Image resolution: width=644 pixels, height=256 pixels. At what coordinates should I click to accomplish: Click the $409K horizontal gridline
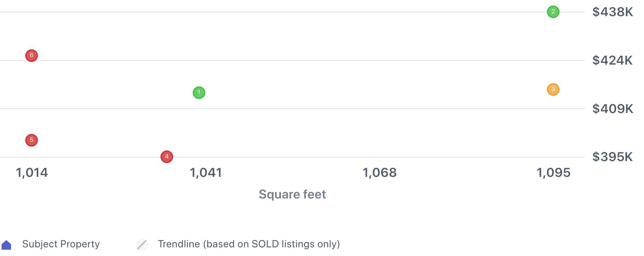[316, 109]
